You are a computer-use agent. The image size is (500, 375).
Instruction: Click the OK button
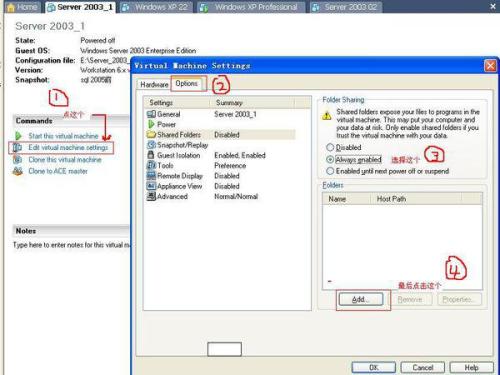(374, 368)
